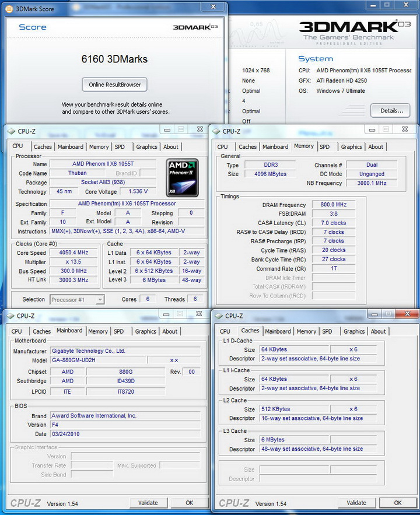Close the 3DMark Score window
This screenshot has width=420, height=515.
coord(213,6)
